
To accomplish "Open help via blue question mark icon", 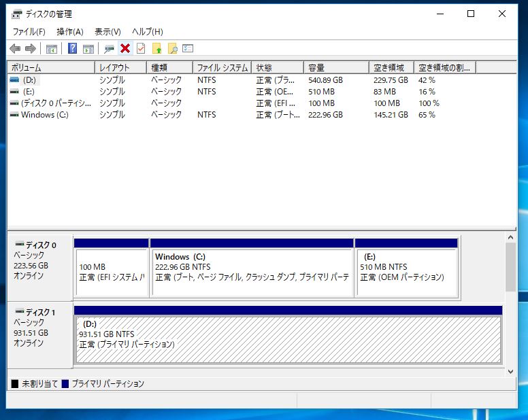I will click(x=72, y=48).
